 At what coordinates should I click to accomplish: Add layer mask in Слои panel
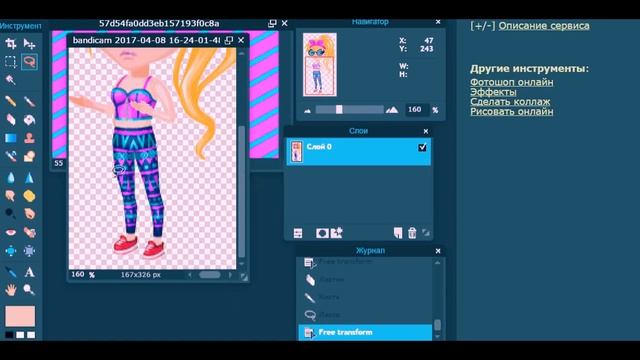[x=322, y=233]
